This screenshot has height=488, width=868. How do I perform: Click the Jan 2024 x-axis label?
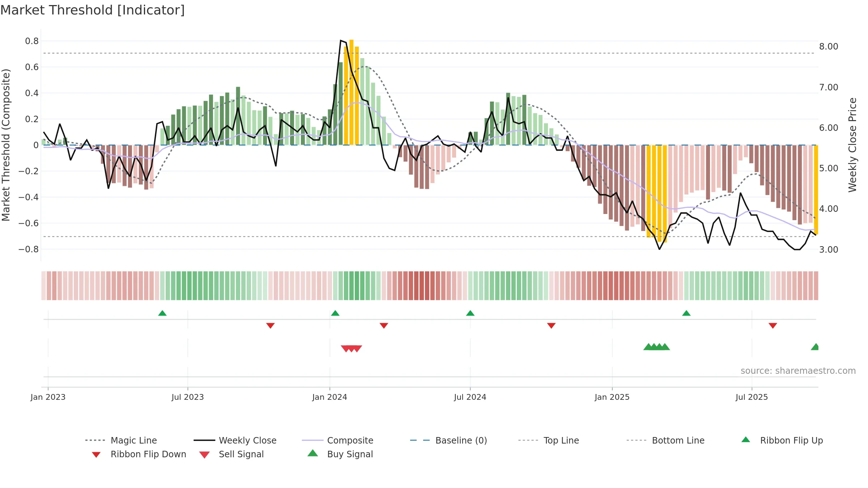[x=330, y=397]
